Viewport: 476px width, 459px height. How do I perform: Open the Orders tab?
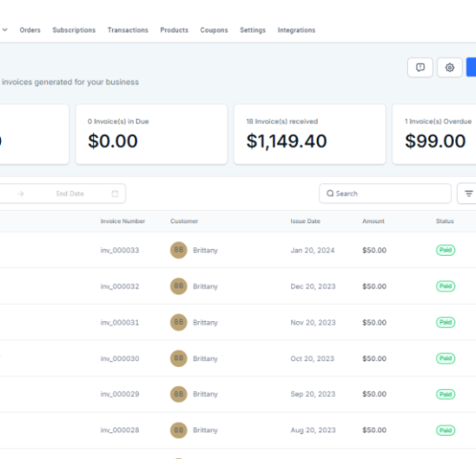click(30, 30)
